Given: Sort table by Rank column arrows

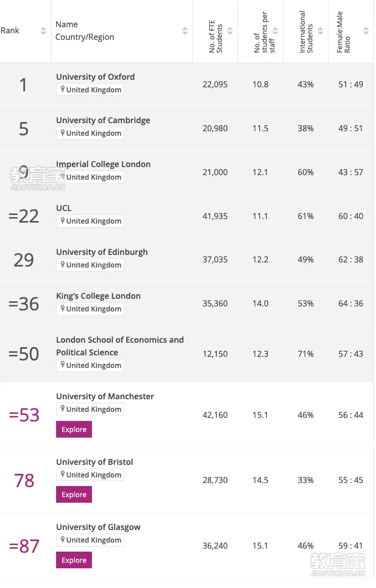Looking at the screenshot, I should [x=43, y=31].
